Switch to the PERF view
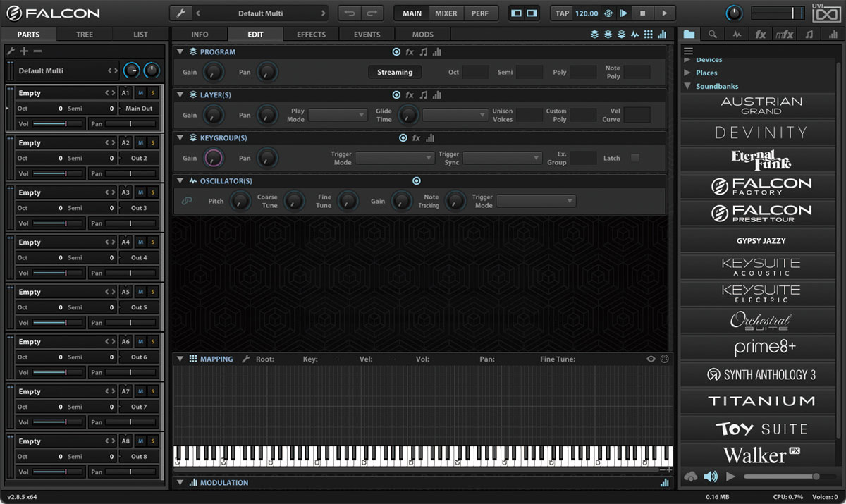The width and height of the screenshot is (846, 504). (480, 13)
